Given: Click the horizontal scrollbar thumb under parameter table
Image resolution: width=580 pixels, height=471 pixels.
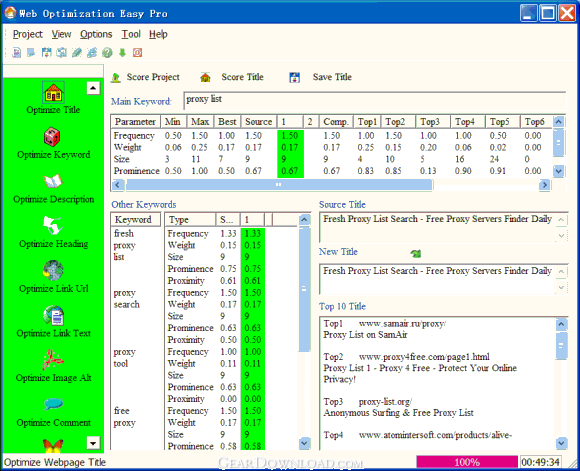Looking at the screenshot, I should (279, 184).
